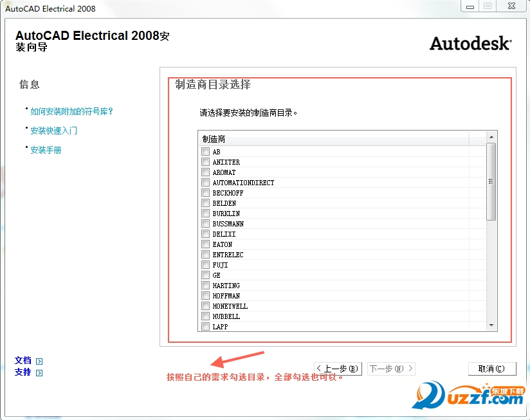The image size is (530, 420).
Task: Tick the HONEYWELL checkbox
Action: point(205,306)
